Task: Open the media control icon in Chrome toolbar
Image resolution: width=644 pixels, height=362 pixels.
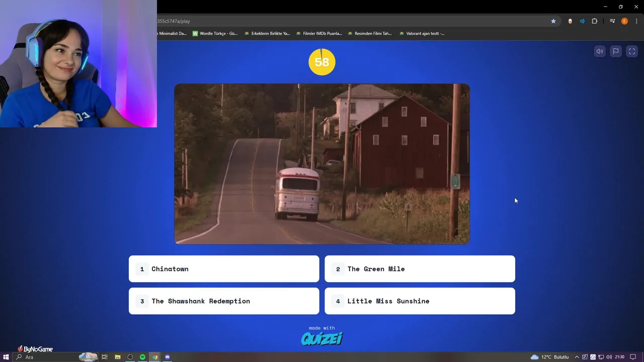Action: [612, 21]
